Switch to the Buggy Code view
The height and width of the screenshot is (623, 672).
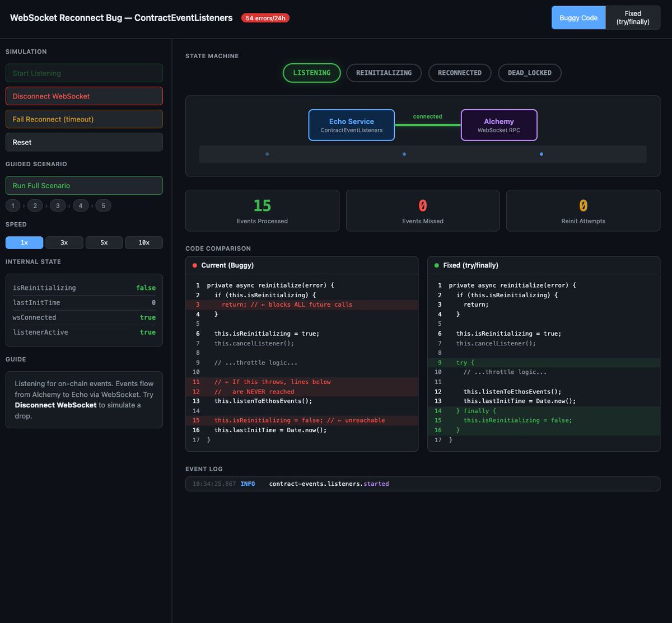click(x=578, y=17)
